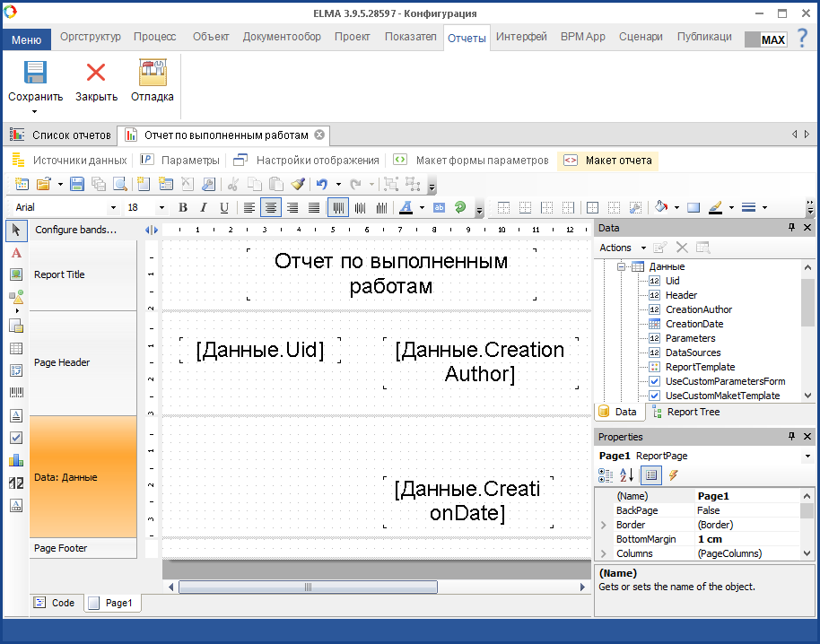Collapse the Данные tree node

619,266
